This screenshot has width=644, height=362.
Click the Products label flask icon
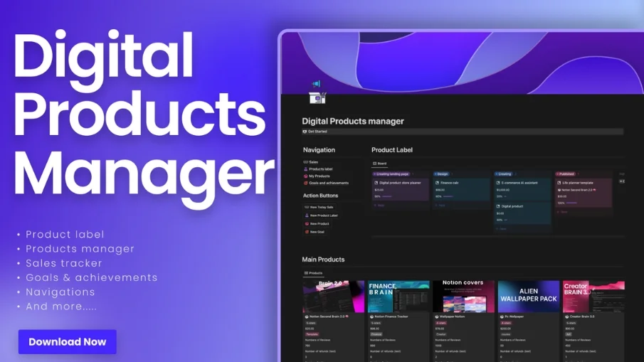[x=305, y=169]
